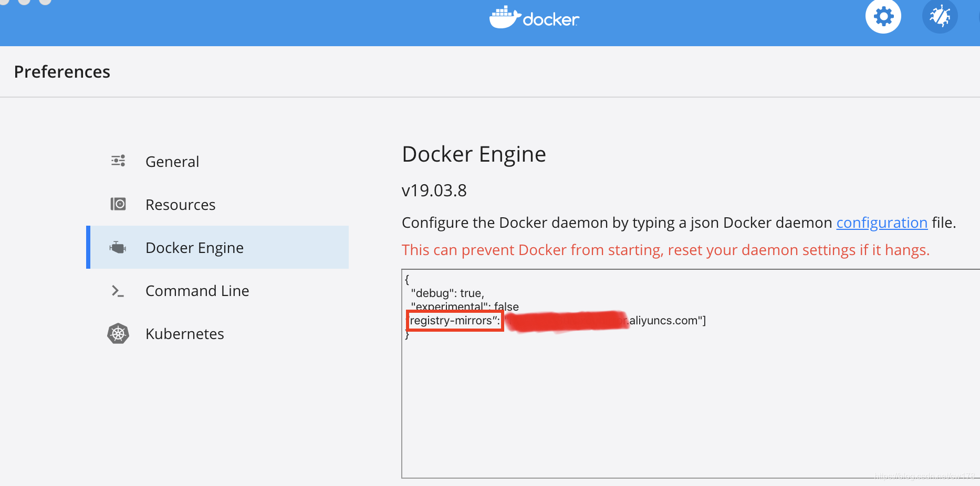980x486 pixels.
Task: Select the Docker Engine section
Action: (x=217, y=247)
